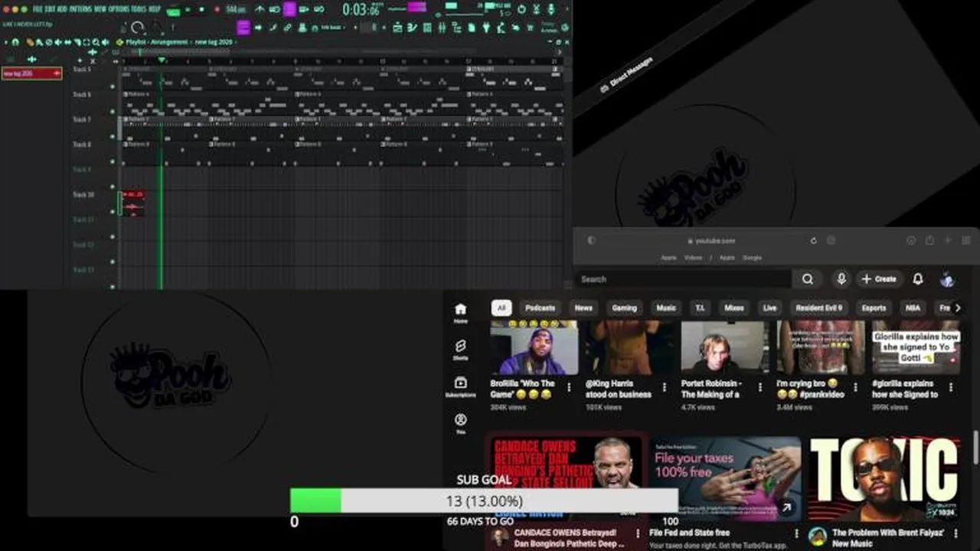
Task: Open options menu for BroRilla 'Who The Game' short
Action: [x=569, y=388]
